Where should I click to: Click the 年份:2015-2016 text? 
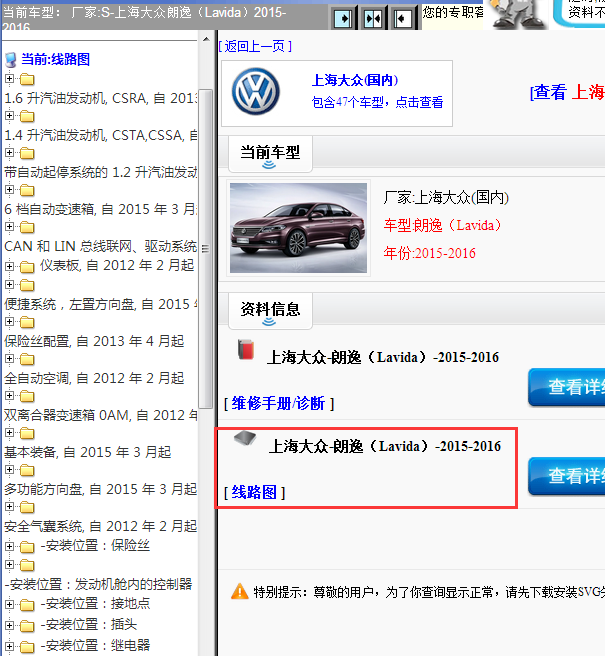point(430,253)
